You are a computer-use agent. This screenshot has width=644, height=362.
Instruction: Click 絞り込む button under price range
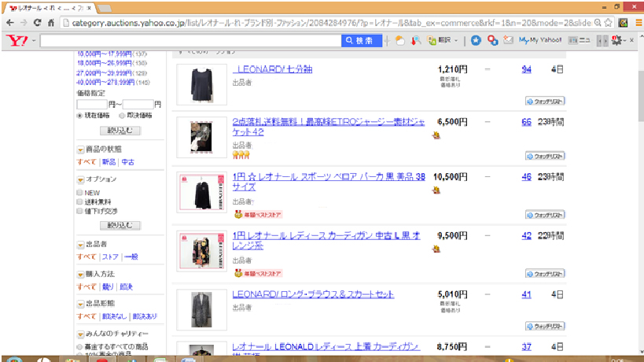tap(120, 131)
